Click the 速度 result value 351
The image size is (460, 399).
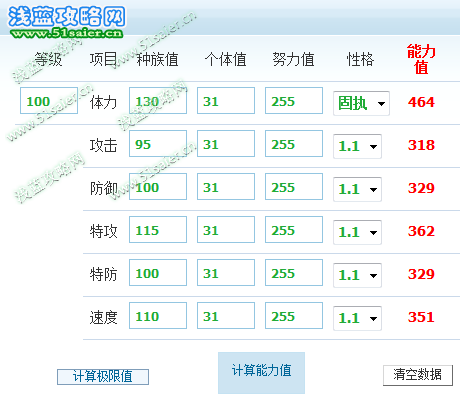(x=421, y=317)
